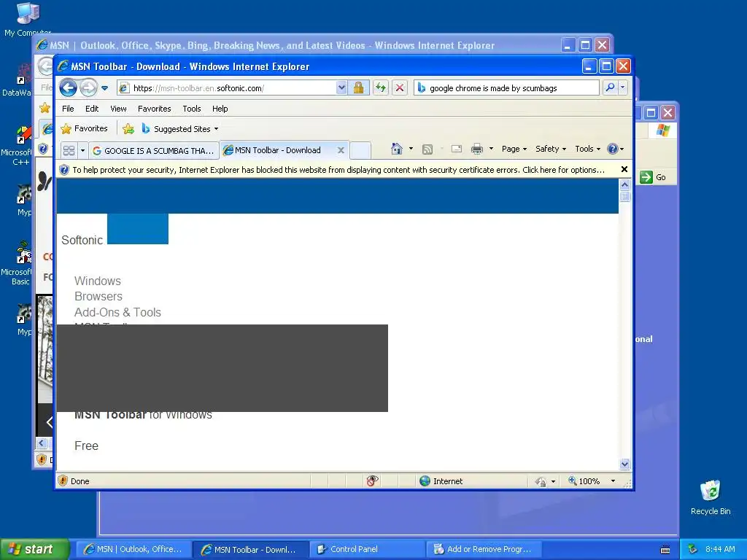
Task: Open the View menu
Action: coord(118,109)
